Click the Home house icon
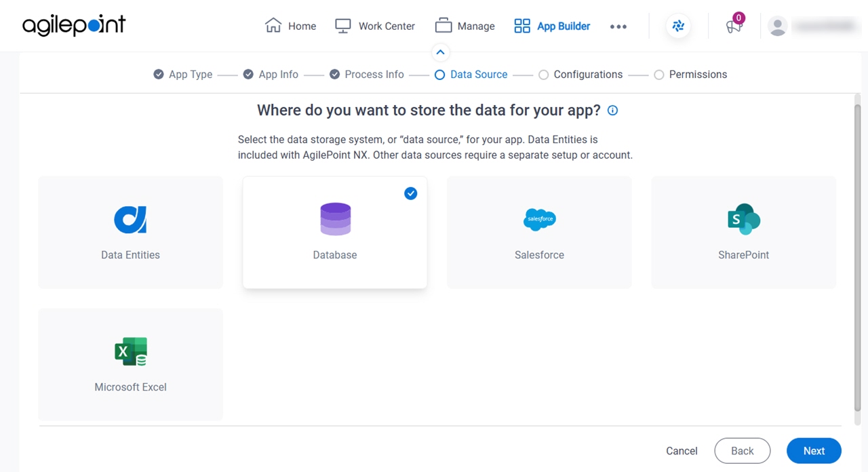This screenshot has height=472, width=868. point(273,26)
